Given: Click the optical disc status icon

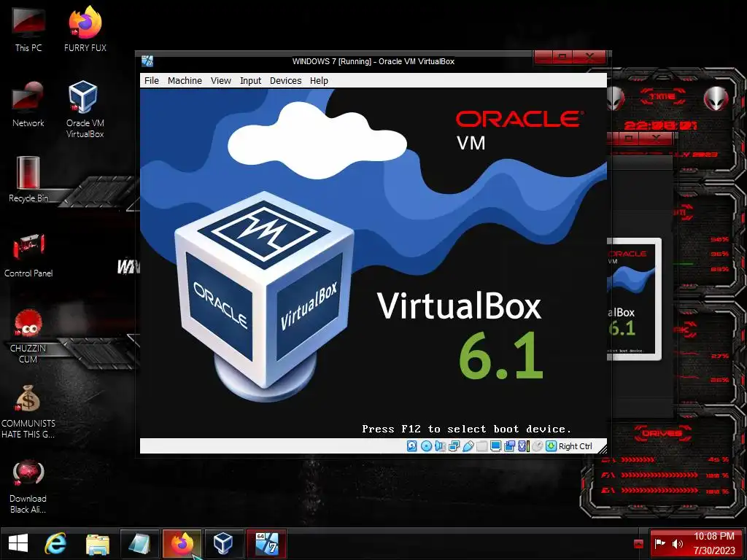Looking at the screenshot, I should click(x=426, y=446).
